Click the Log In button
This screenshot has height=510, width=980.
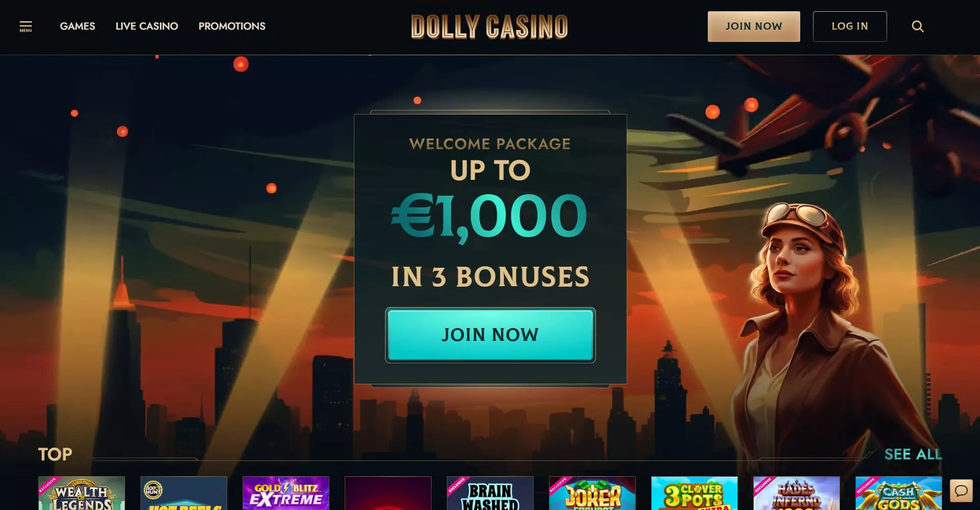(850, 27)
